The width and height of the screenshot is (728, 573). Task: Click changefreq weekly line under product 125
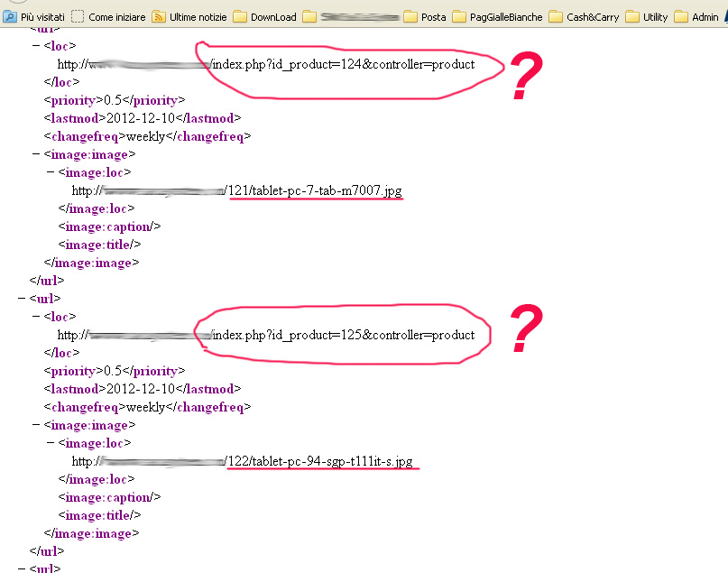coord(147,407)
